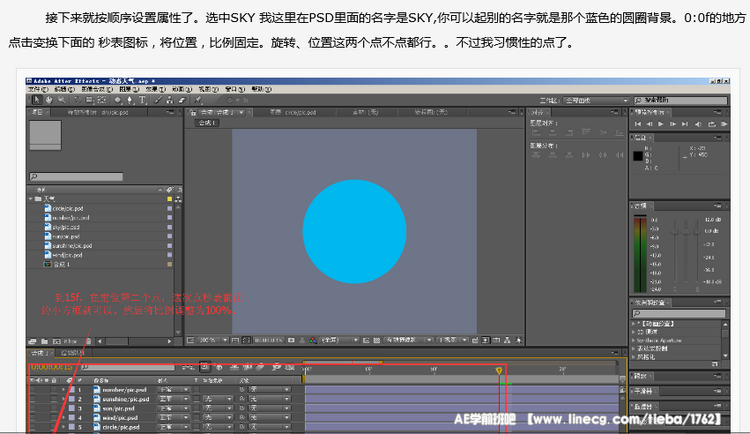Toggle transparency grid in viewer
The height and width of the screenshot is (434, 750).
coord(376,340)
